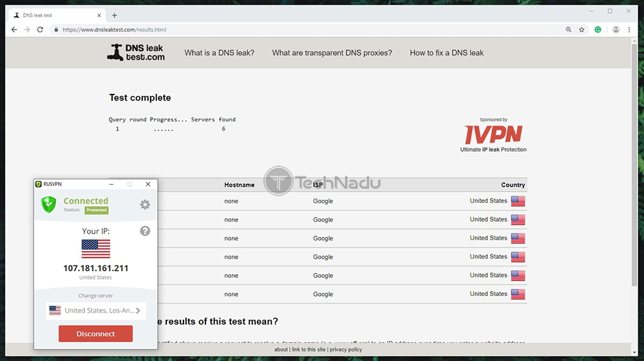Open the 'link to this site' footer link
Viewport: 644px width, 361px height.
308,349
